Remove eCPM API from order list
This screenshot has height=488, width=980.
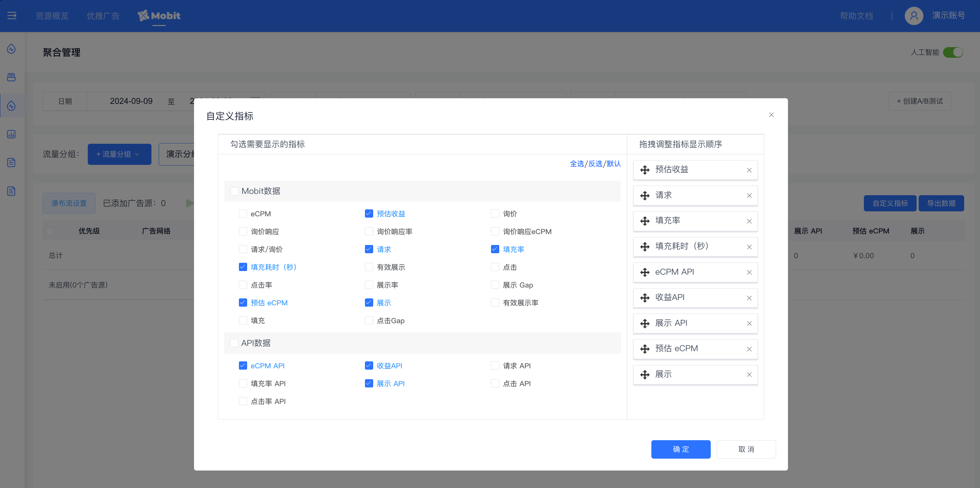[x=749, y=272]
